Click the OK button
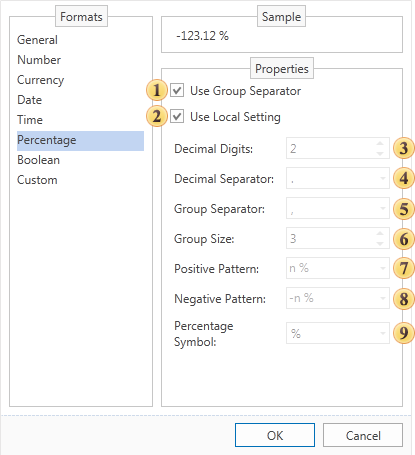 coord(275,435)
